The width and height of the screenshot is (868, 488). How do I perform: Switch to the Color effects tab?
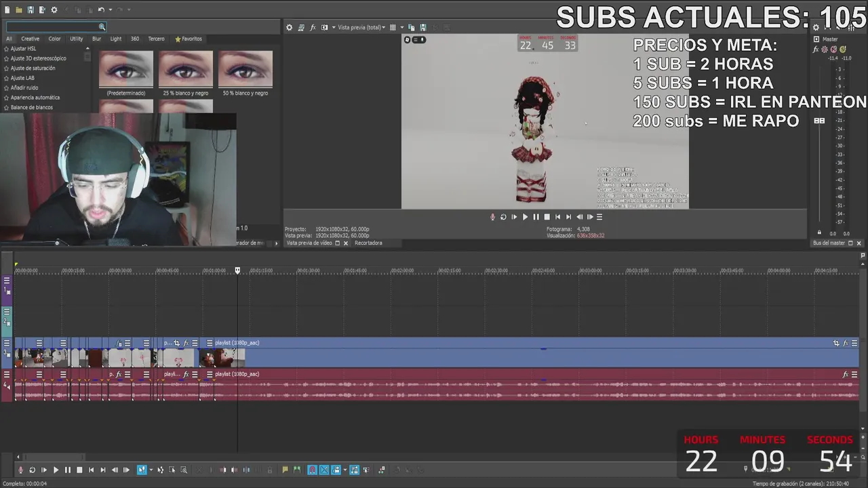pos(54,39)
